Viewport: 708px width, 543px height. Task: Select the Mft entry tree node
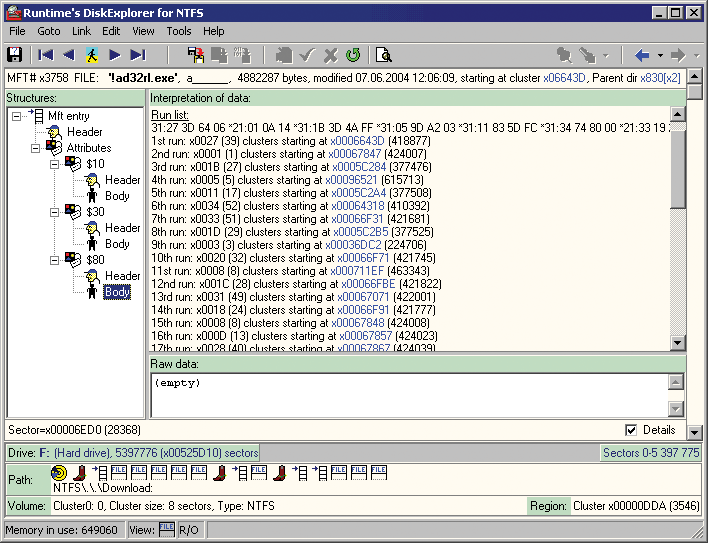click(69, 116)
